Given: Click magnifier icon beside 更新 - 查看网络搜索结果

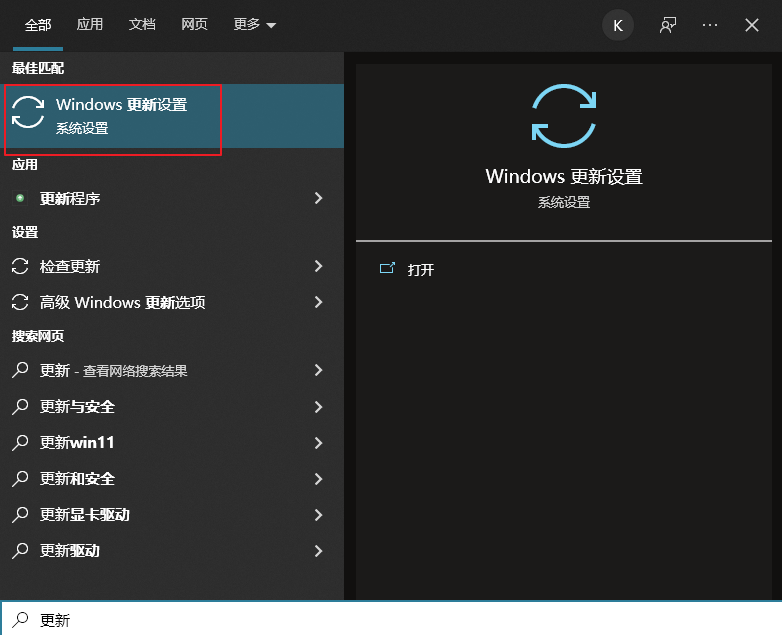Looking at the screenshot, I should (x=20, y=370).
